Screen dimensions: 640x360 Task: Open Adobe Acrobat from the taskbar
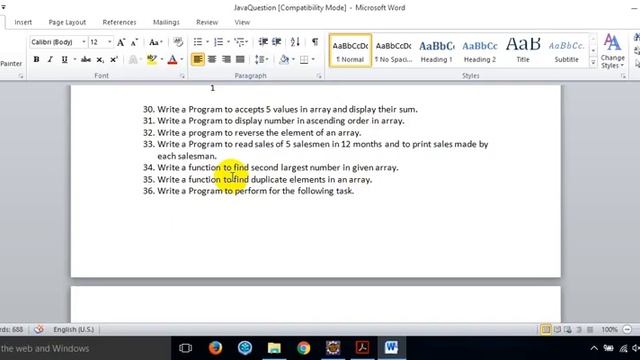362,348
